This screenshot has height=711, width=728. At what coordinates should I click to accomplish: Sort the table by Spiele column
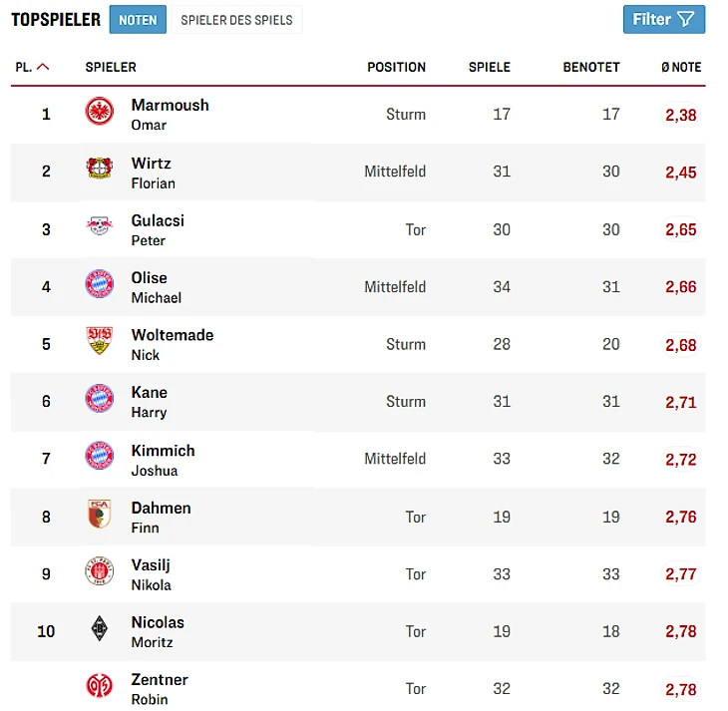(x=489, y=67)
